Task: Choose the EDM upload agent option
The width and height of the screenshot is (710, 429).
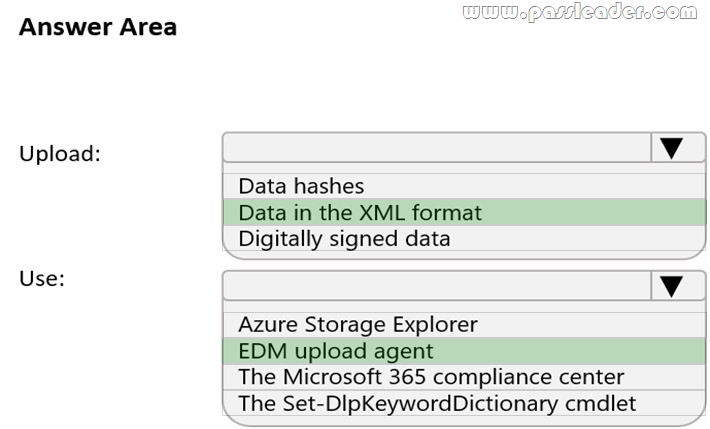Action: pyautogui.click(x=336, y=351)
